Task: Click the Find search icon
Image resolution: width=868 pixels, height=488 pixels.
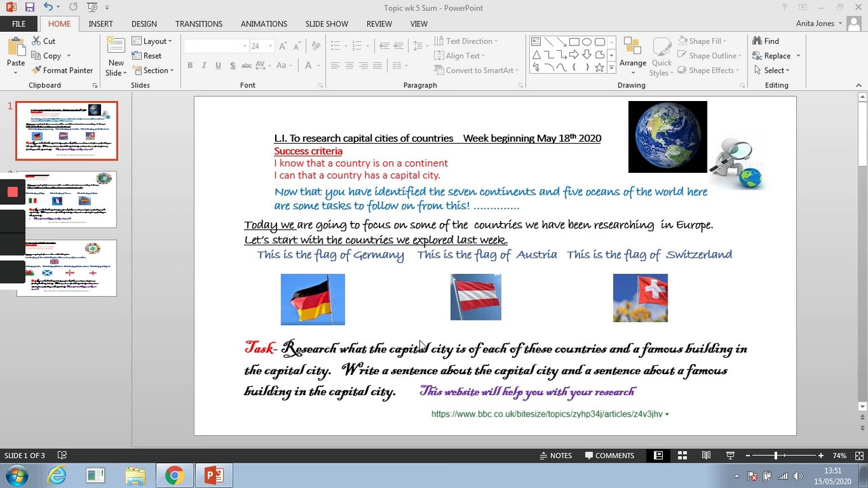Action: point(757,41)
